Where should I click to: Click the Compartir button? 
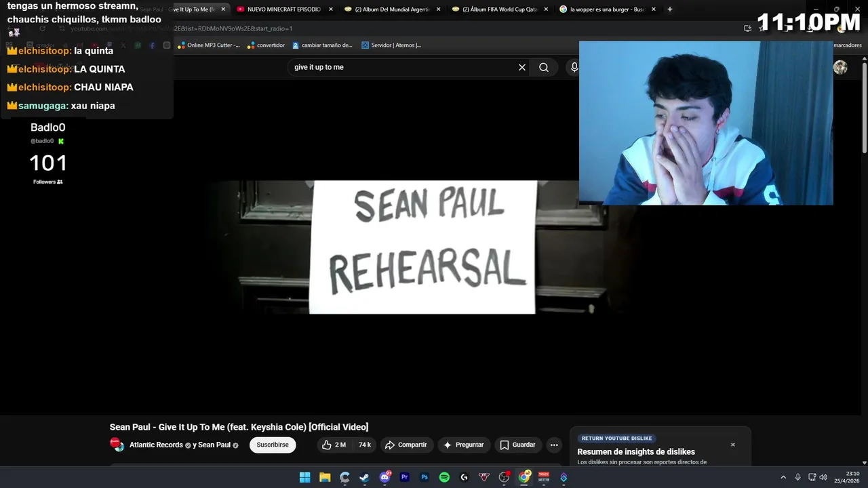click(406, 445)
